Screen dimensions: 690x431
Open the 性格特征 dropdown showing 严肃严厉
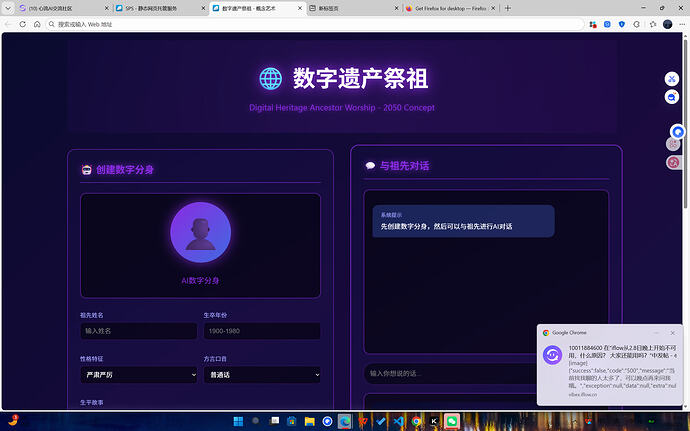tap(138, 374)
